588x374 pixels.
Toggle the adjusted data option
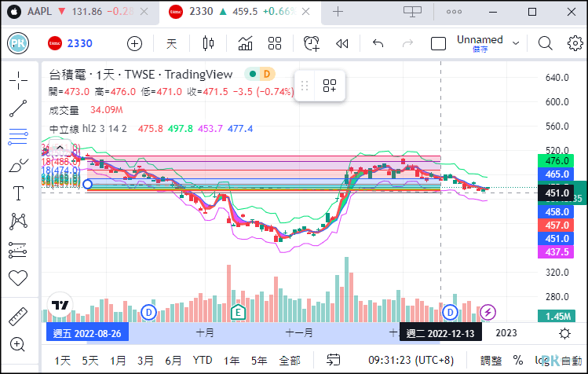coord(491,361)
